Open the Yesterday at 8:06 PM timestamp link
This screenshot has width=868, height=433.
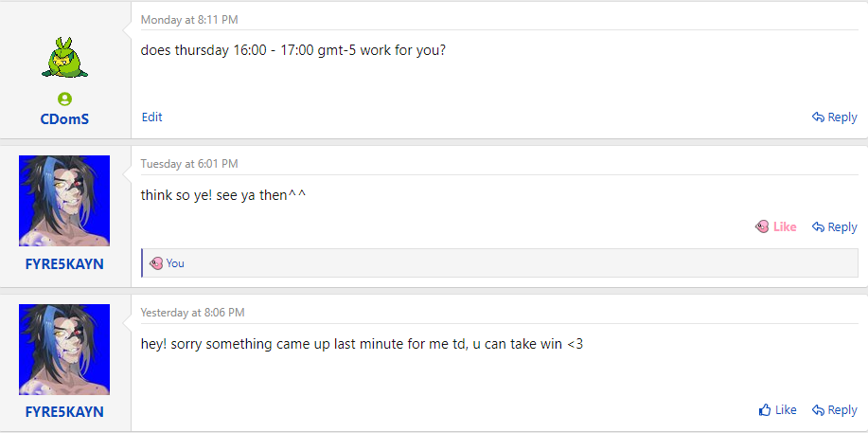[x=192, y=312]
